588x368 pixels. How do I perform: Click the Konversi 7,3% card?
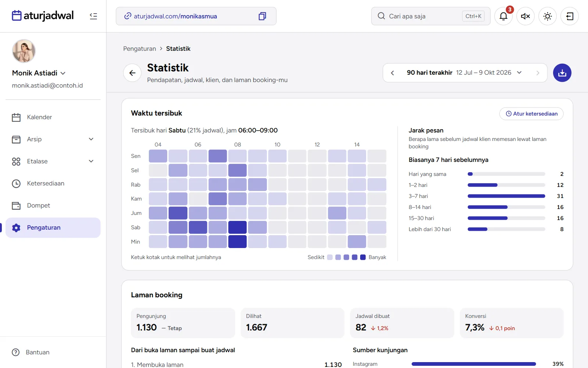(512, 323)
